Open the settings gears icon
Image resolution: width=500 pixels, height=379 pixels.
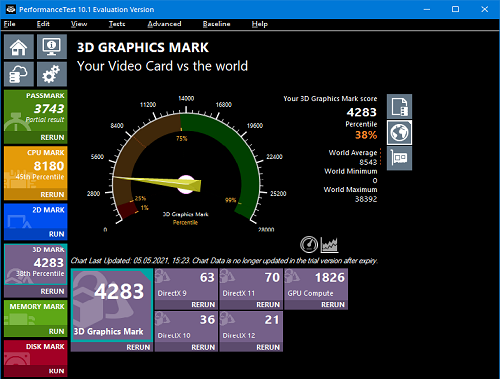(x=52, y=74)
